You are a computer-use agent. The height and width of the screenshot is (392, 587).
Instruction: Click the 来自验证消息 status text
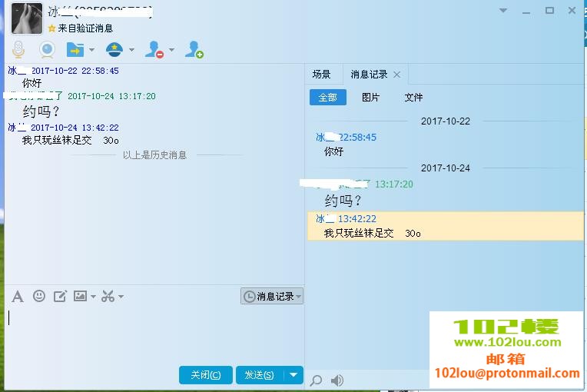tap(85, 28)
